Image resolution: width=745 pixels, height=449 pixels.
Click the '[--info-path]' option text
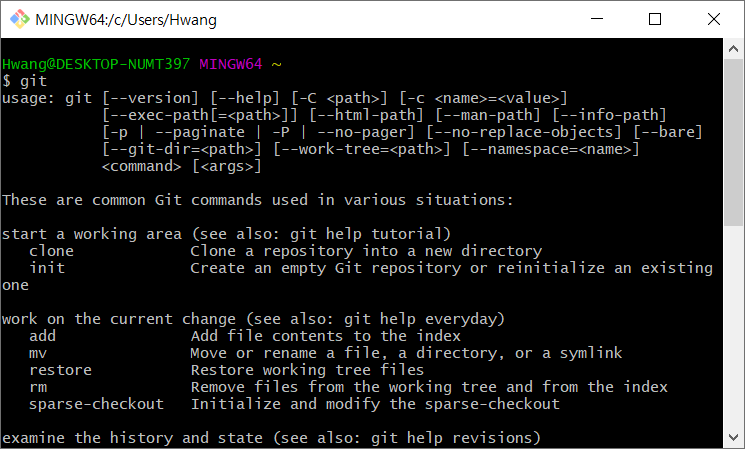point(609,115)
